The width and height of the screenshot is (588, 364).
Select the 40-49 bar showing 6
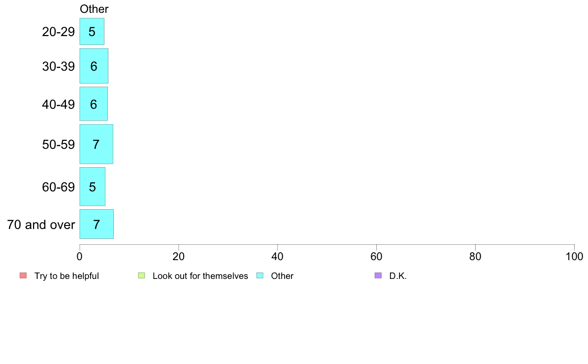(94, 104)
